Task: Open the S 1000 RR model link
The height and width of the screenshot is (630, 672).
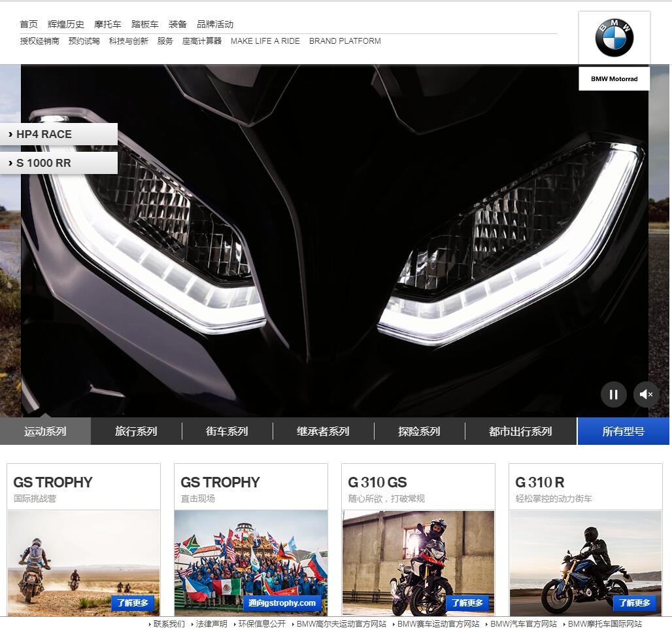Action: click(x=59, y=163)
